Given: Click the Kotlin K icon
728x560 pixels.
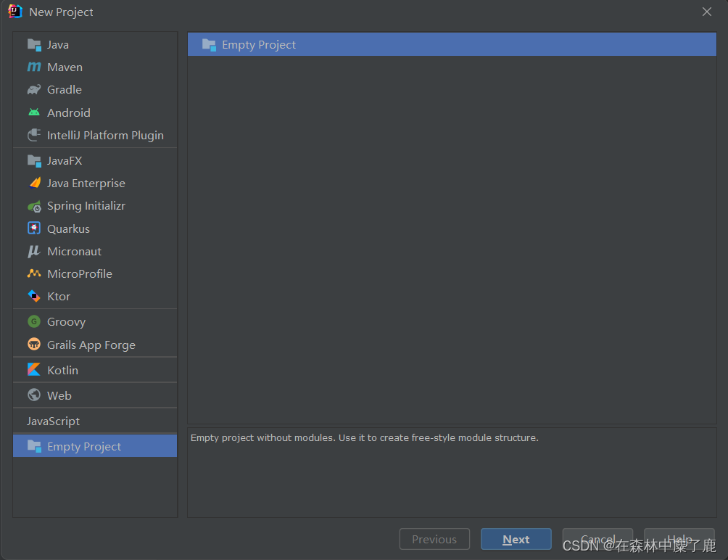Looking at the screenshot, I should [x=34, y=370].
